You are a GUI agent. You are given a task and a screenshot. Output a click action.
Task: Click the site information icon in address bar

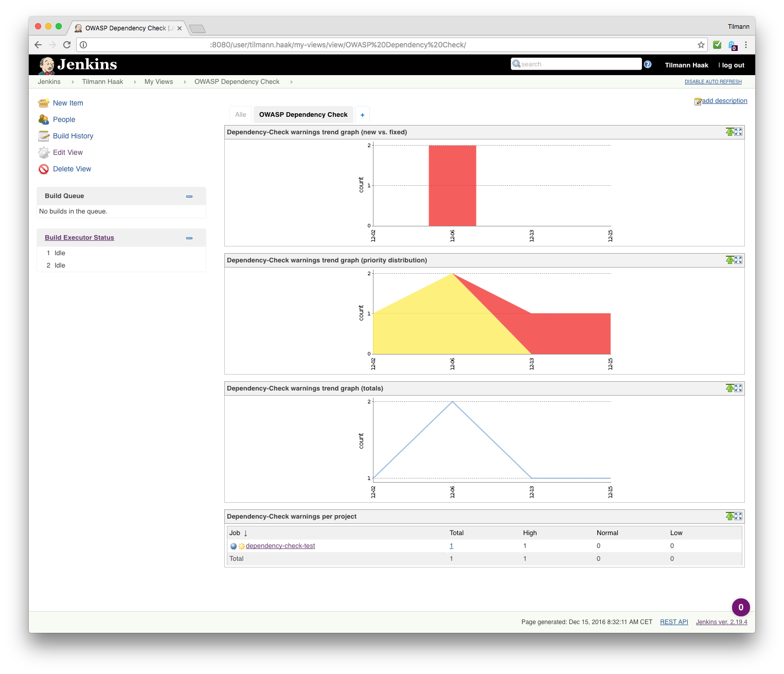(x=83, y=45)
